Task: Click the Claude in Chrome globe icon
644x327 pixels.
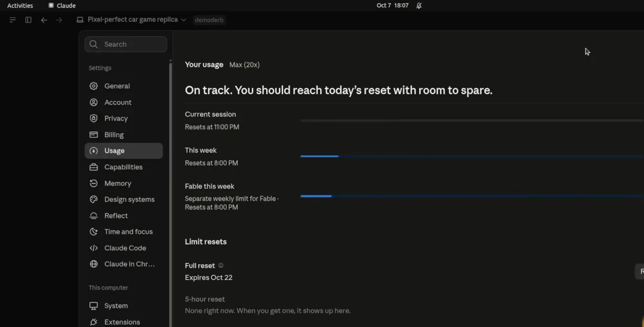Action: (x=93, y=264)
